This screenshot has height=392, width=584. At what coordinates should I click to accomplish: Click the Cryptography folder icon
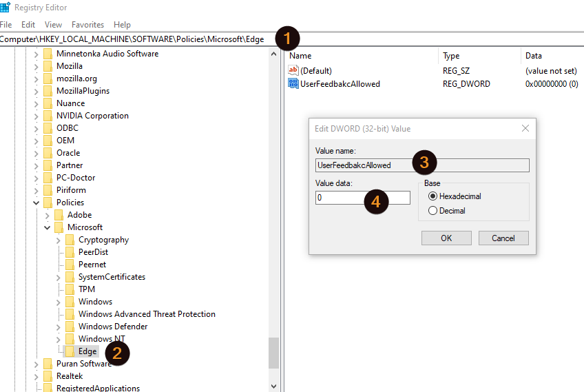point(70,240)
